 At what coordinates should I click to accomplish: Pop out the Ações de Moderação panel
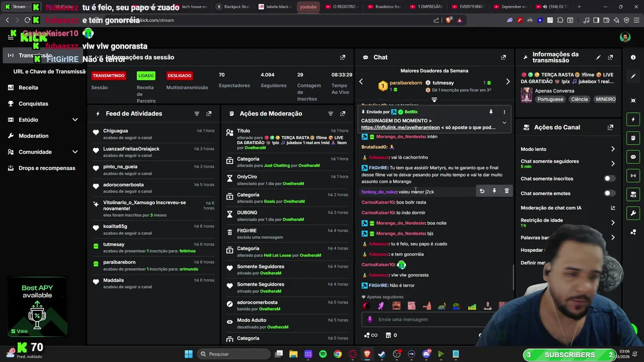point(343,114)
